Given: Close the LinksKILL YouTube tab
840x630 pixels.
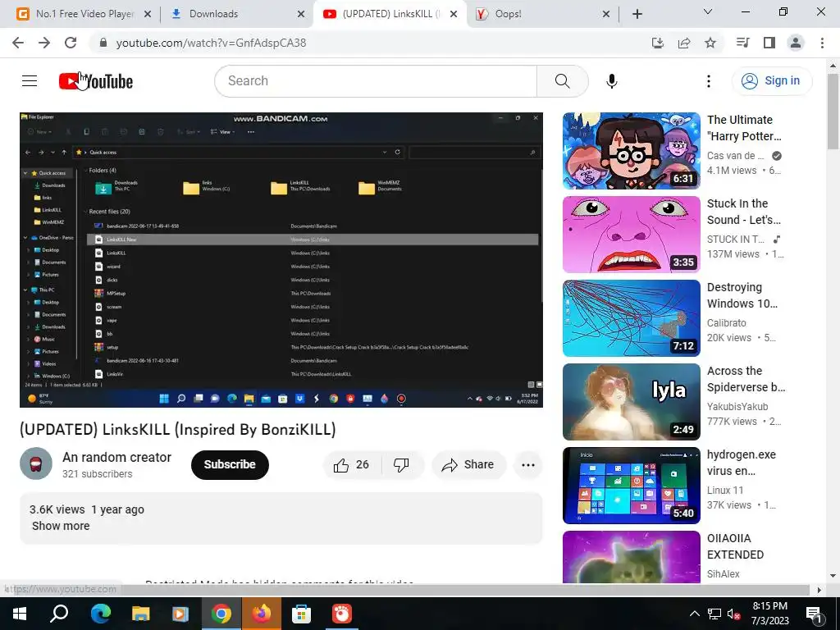Looking at the screenshot, I should [453, 14].
